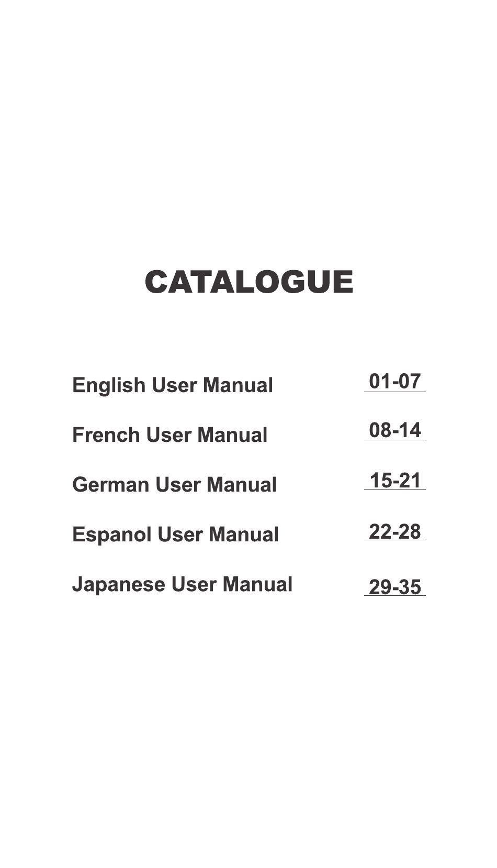This screenshot has width=497, height=868.
Task: Click 'Manual' in the Japanese row
Action: (257, 584)
